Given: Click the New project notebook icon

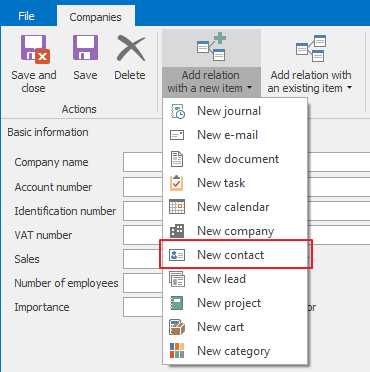Looking at the screenshot, I should [x=177, y=303].
